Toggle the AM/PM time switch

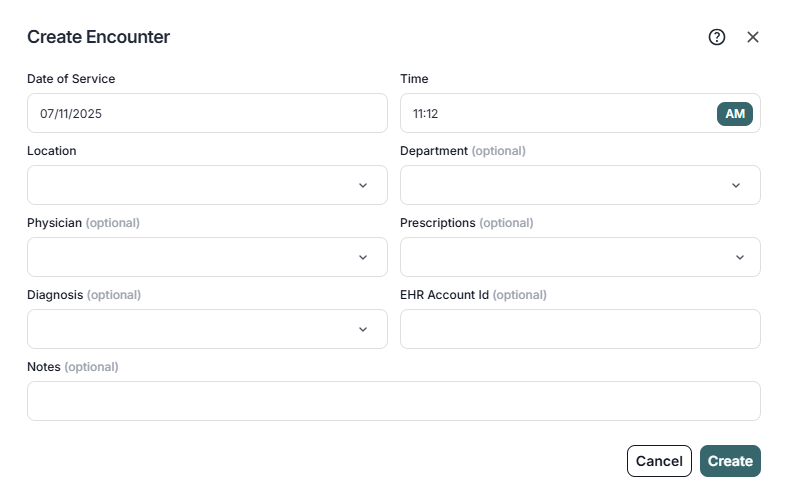tap(735, 114)
